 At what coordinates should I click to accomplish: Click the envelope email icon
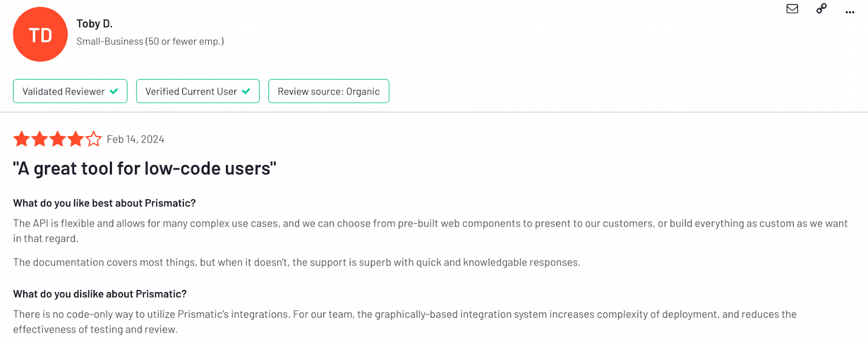pos(792,9)
